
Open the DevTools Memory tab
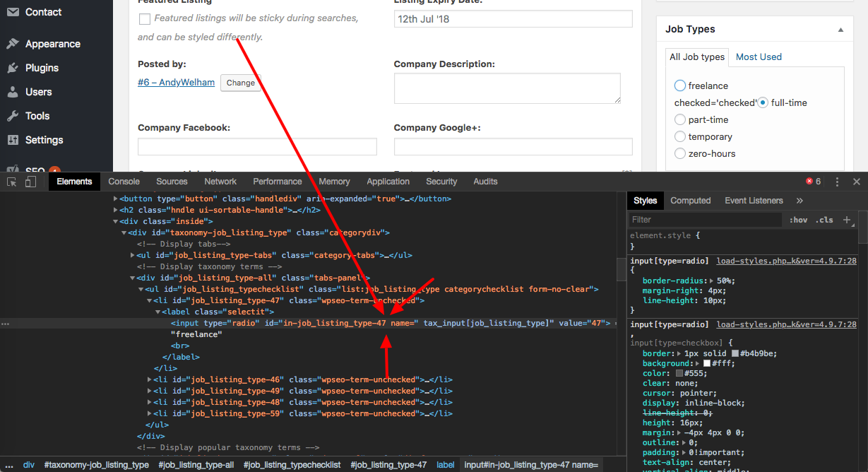[x=334, y=182]
